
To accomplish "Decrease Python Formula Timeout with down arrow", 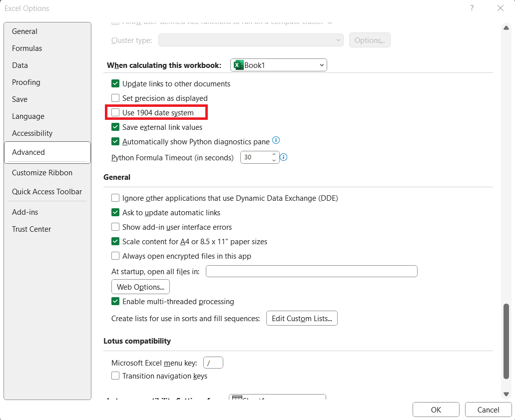I will click(x=274, y=160).
